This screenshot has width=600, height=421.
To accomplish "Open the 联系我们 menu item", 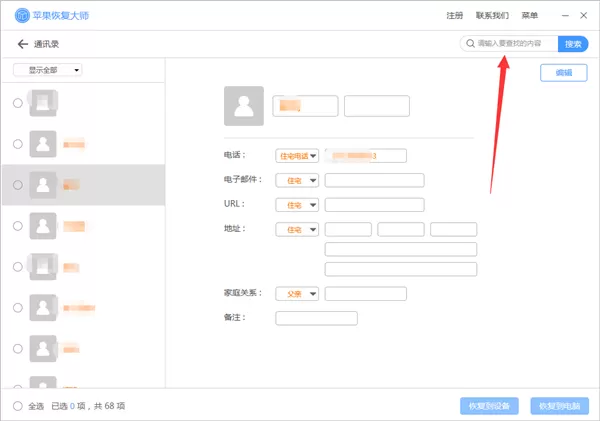I will 492,16.
